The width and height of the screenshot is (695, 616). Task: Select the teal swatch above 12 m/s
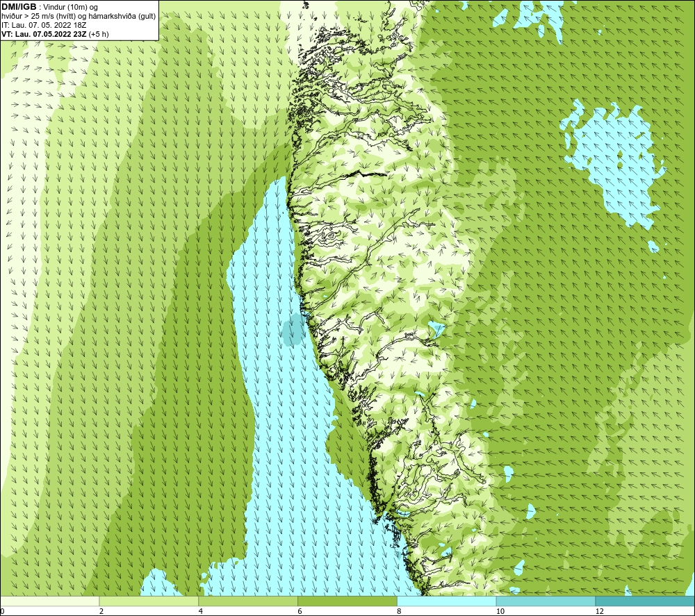click(x=646, y=601)
